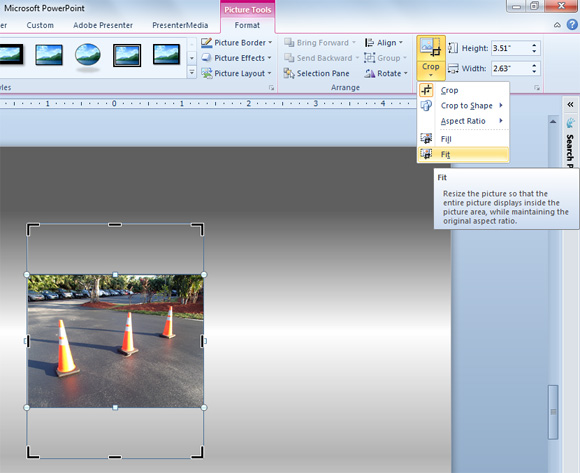Click the Help question mark icon
This screenshot has height=473, width=580.
(572, 25)
